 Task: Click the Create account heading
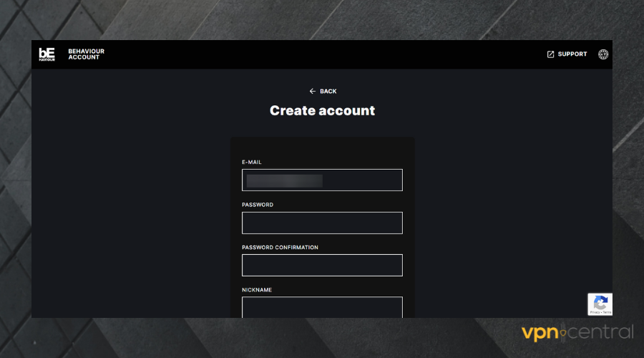click(322, 111)
